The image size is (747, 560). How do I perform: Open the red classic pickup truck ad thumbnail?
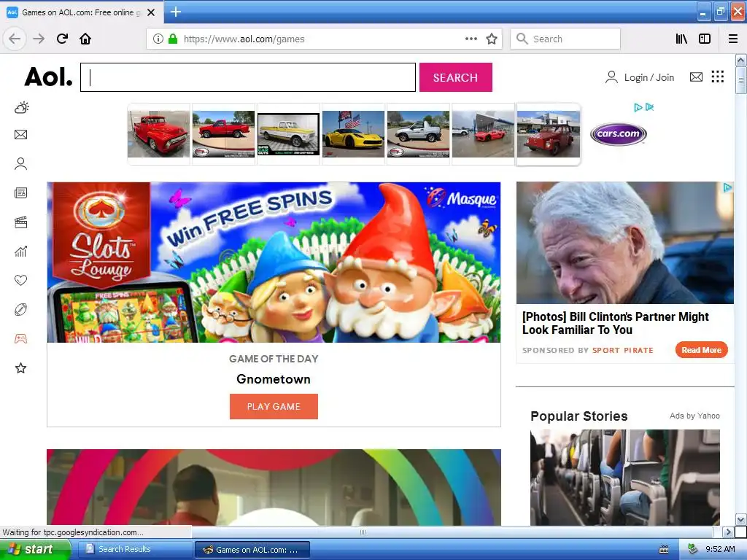point(158,134)
